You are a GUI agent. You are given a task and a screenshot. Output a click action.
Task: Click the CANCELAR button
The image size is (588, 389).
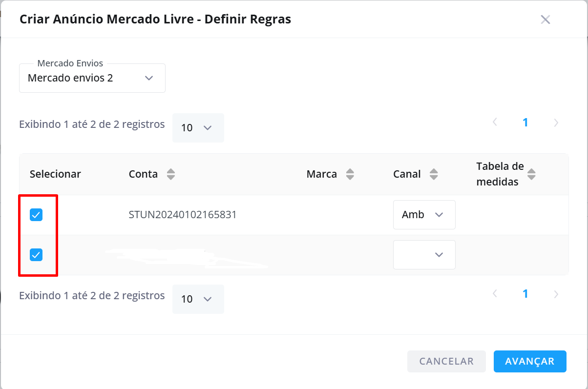tap(447, 361)
